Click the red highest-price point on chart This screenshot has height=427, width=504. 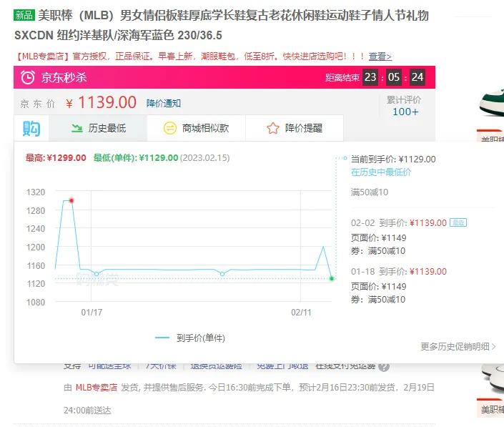[71, 201]
